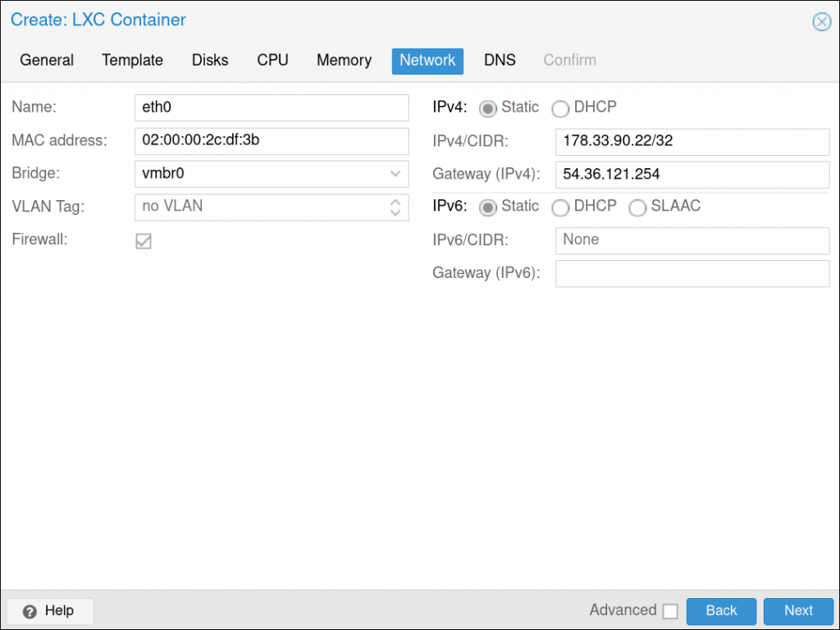The height and width of the screenshot is (630, 840).
Task: Focus the IPv4/CIDR address field
Action: coord(692,141)
